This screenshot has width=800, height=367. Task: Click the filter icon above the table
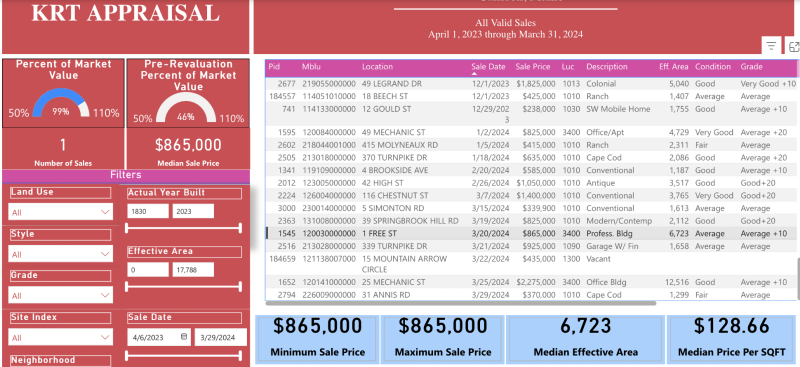(771, 46)
